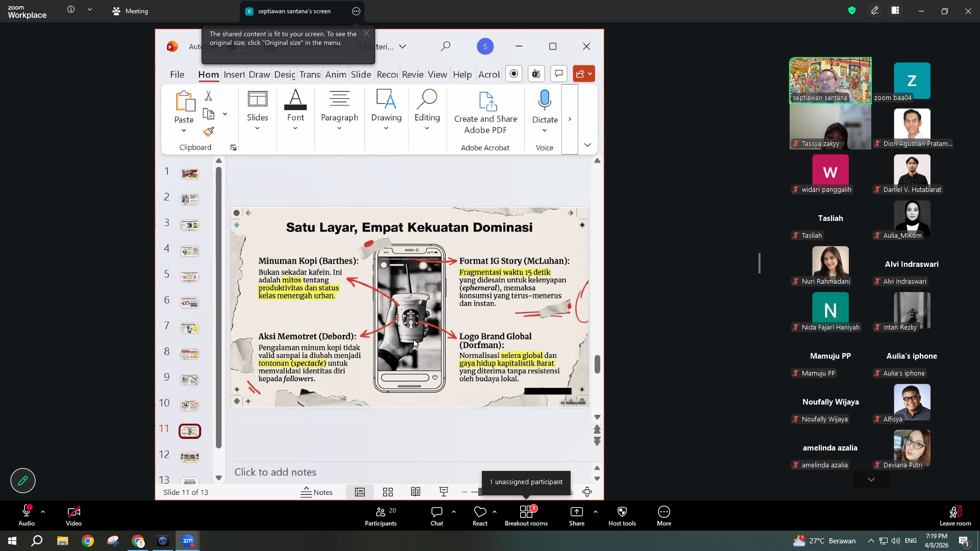Open PowerPoint Comments pane icon
This screenshot has width=980, height=551.
point(559,74)
